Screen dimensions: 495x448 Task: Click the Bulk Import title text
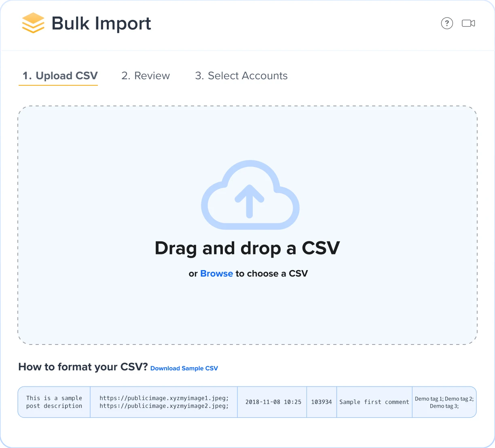(101, 23)
